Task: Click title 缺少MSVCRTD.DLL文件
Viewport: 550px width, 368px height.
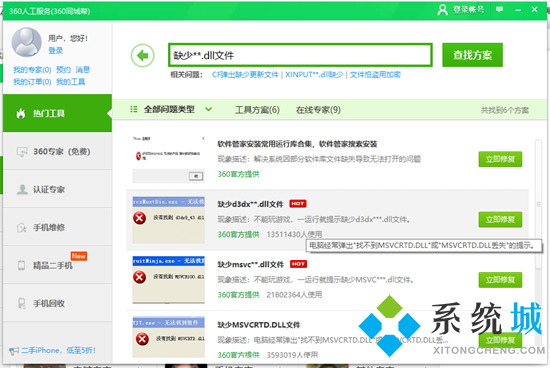Action: tap(259, 325)
